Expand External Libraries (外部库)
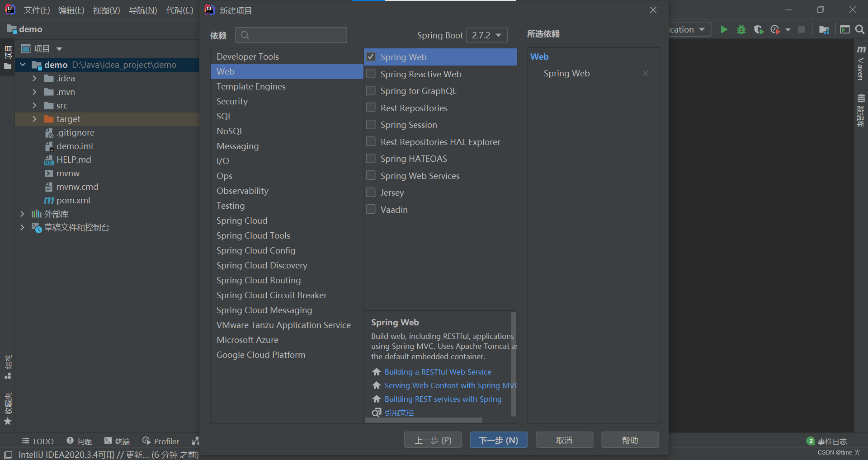 click(22, 214)
